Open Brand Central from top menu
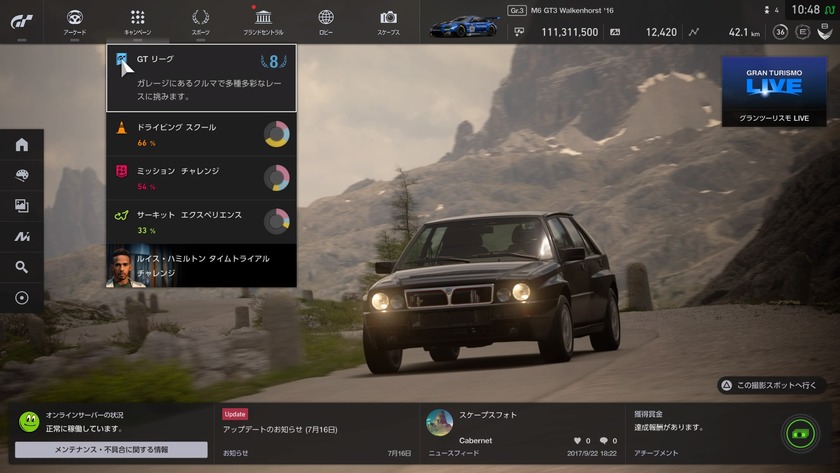 [263, 21]
